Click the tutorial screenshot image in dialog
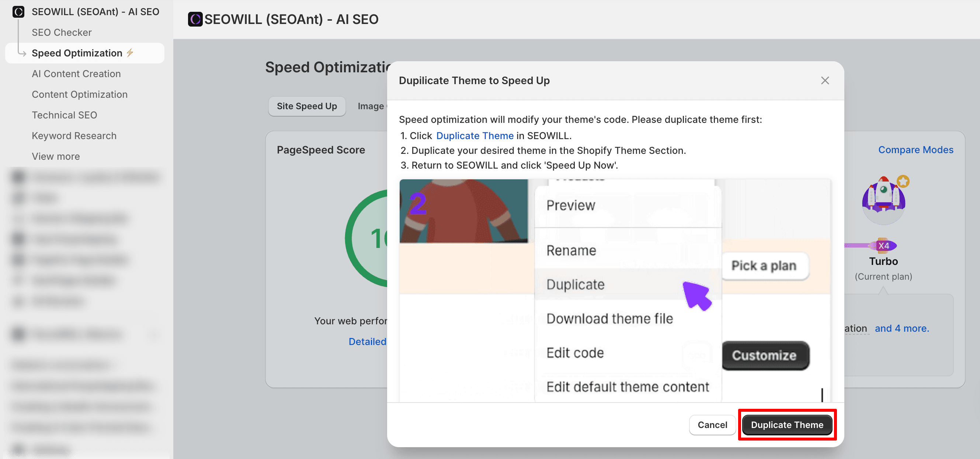This screenshot has width=980, height=459. pyautogui.click(x=615, y=290)
